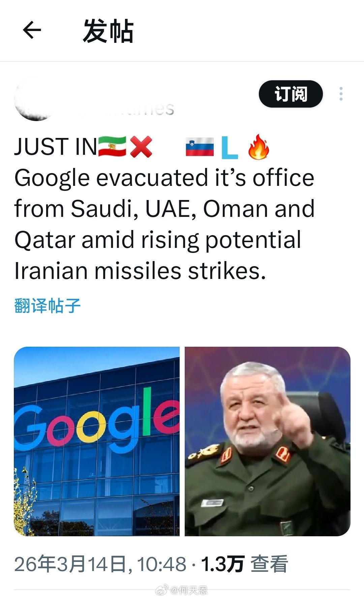Image resolution: width=364 pixels, height=599 pixels.
Task: Click the 'JUST IN' text
Action: point(56,147)
